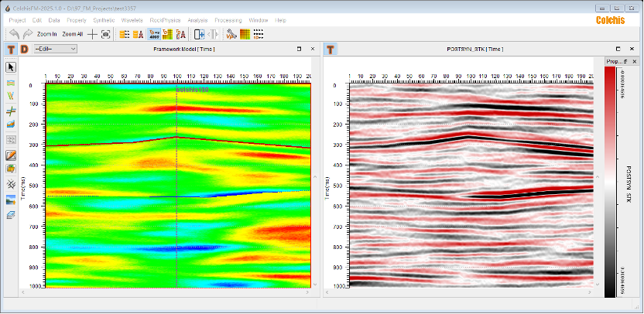Viewport: 644px width, 314px height.
Task: Click the horizon lines tool in sidebar
Action: (x=11, y=83)
